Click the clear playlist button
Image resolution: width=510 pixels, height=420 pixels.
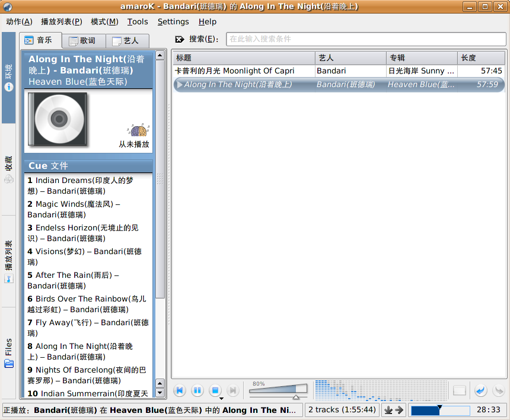coord(459,390)
